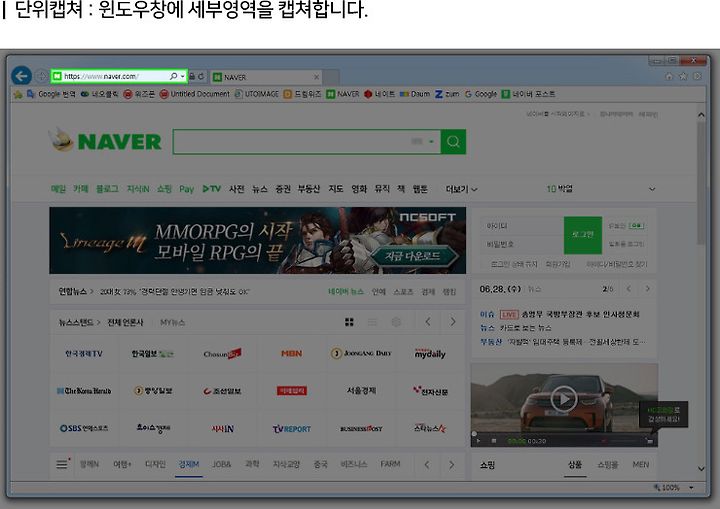This screenshot has height=509, width=720.
Task: Open the 사전 menu item
Action: coord(236,189)
